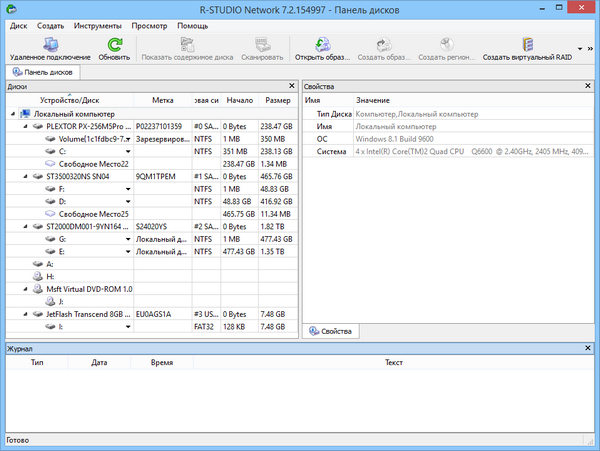Open the dropdown arrow beside drive E:

coord(129,253)
